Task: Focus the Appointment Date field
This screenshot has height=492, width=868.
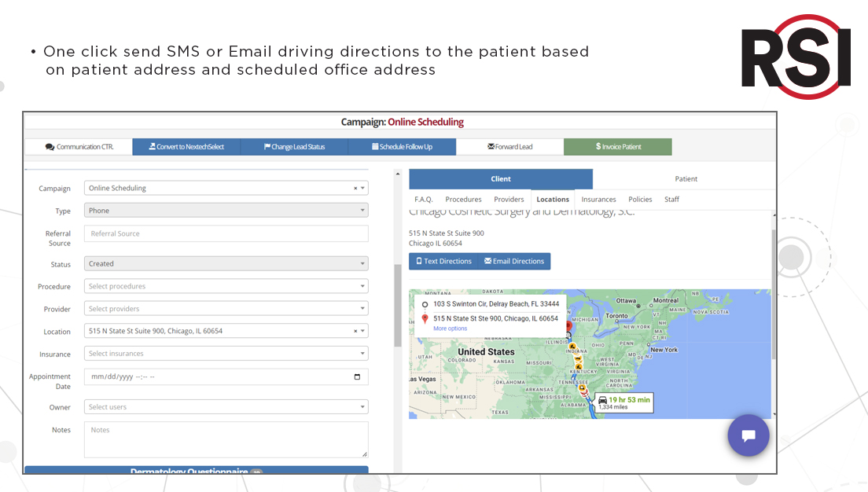Action: point(226,377)
